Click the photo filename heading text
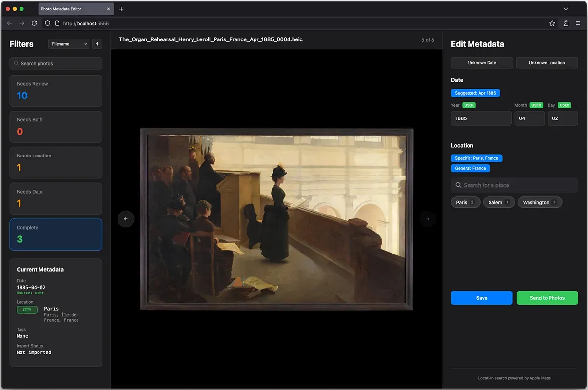Screen dimensions: 588x390 click(x=211, y=39)
